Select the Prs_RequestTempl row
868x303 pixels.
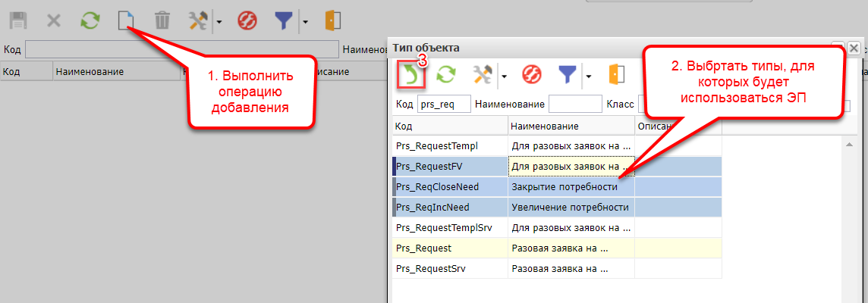pyautogui.click(x=449, y=145)
